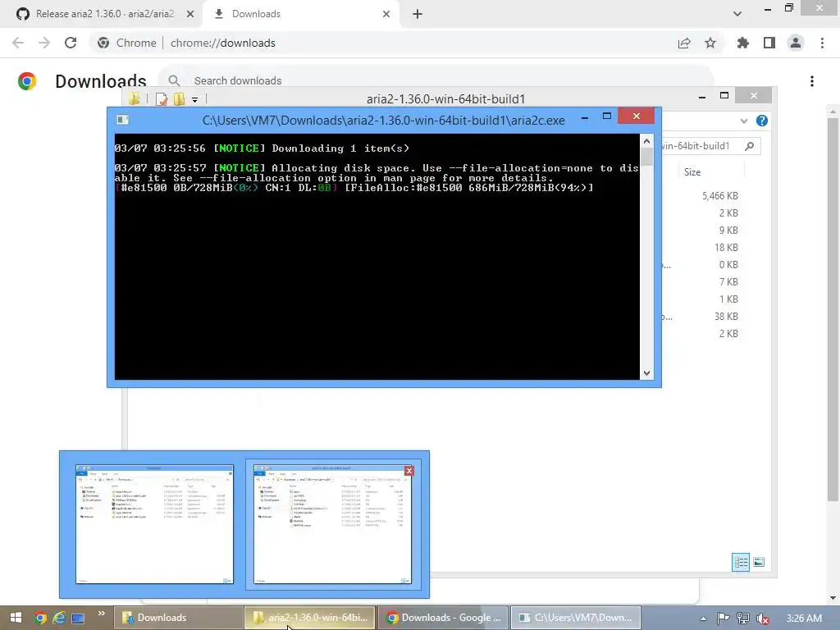Expand the Explorer ribbon with the chevron
840x630 pixels.
tap(743, 121)
